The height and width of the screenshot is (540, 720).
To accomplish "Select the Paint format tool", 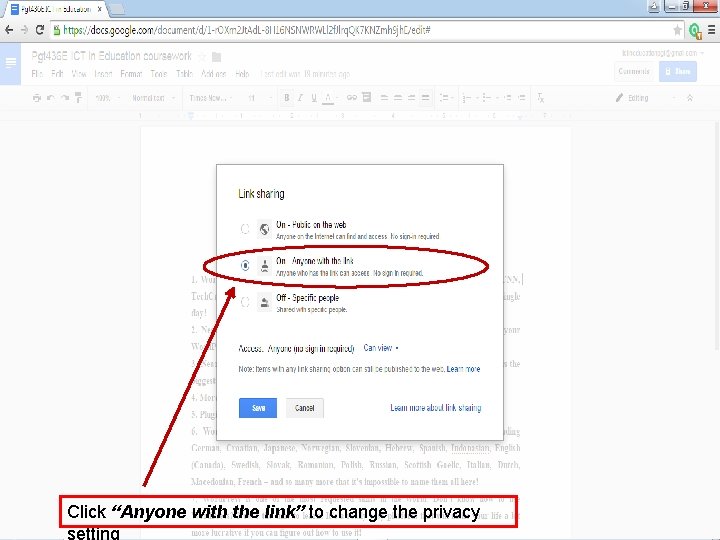I will point(79,97).
